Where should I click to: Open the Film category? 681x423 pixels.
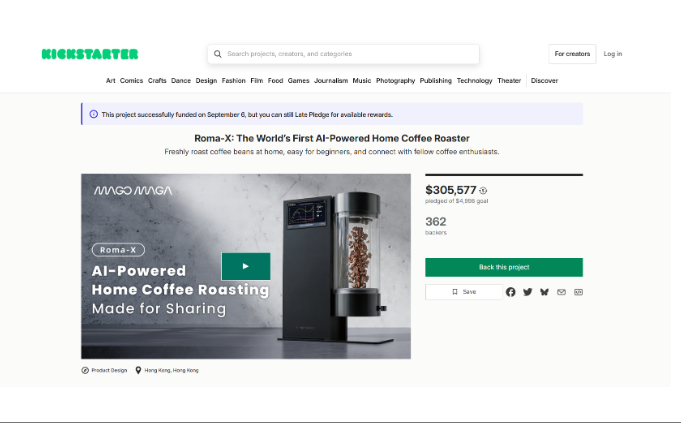tap(256, 80)
